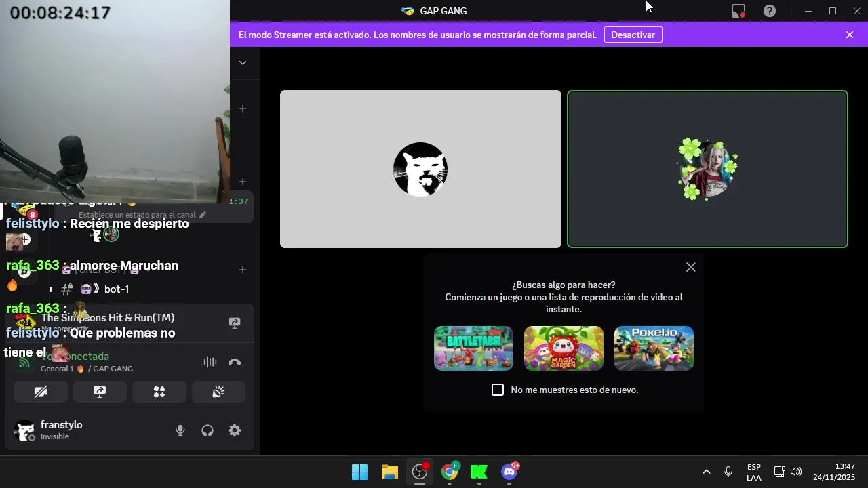Show hidden system tray icons
868x488 pixels.
tap(706, 472)
